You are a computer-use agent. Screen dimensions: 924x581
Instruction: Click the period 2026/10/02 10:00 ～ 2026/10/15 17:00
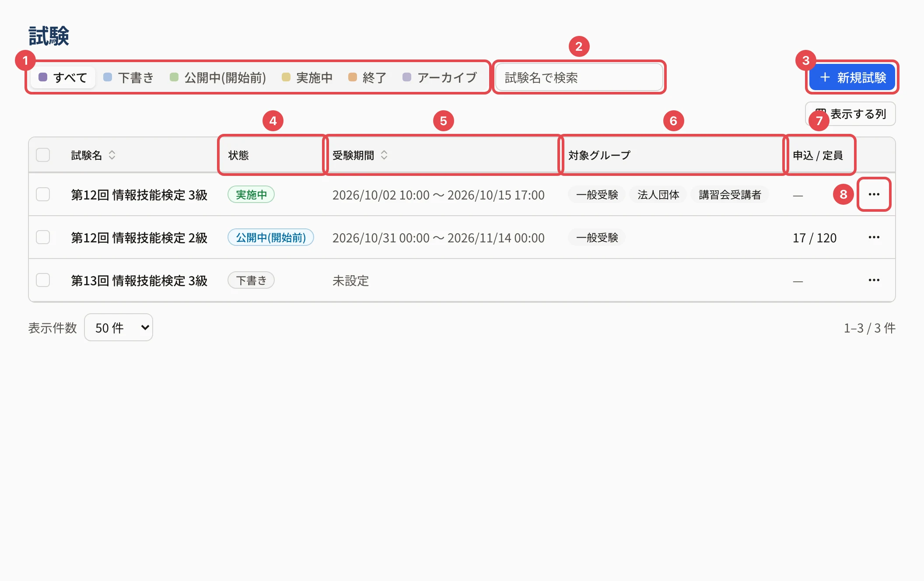click(x=438, y=195)
